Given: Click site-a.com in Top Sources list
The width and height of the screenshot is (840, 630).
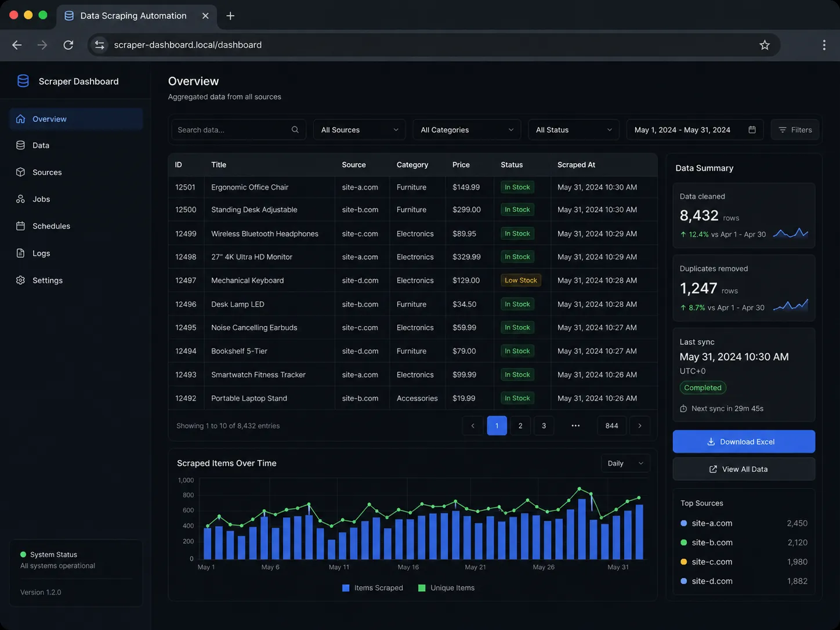Looking at the screenshot, I should (x=712, y=523).
